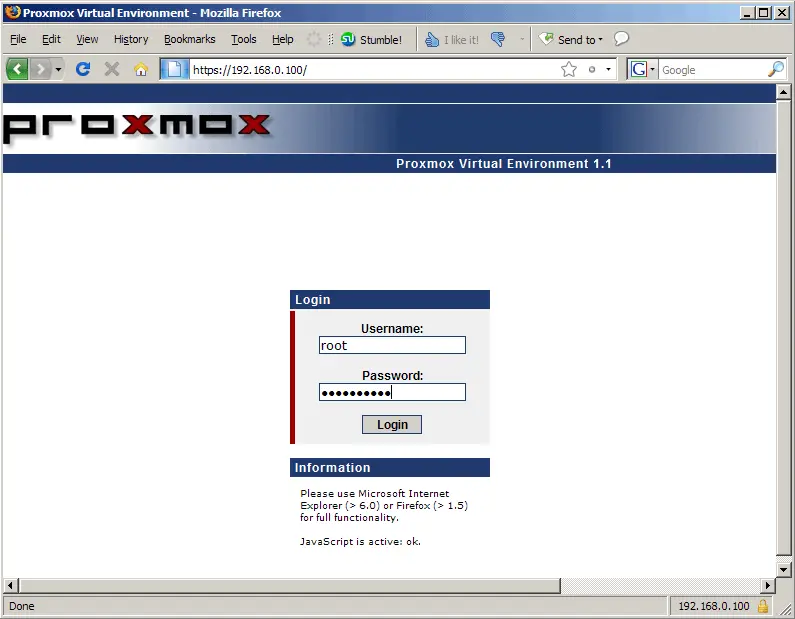
Task: Open the Tools menu
Action: click(244, 39)
